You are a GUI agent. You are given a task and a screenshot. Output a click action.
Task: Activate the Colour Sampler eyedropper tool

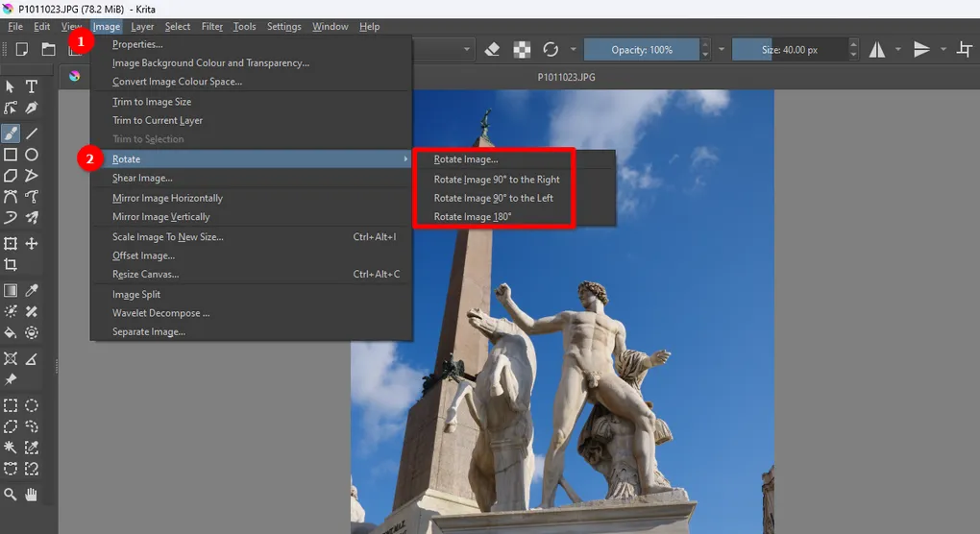tap(32, 290)
